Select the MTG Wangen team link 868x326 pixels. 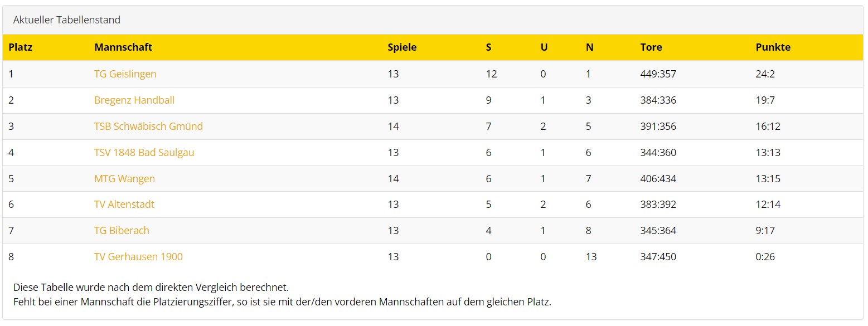(124, 179)
